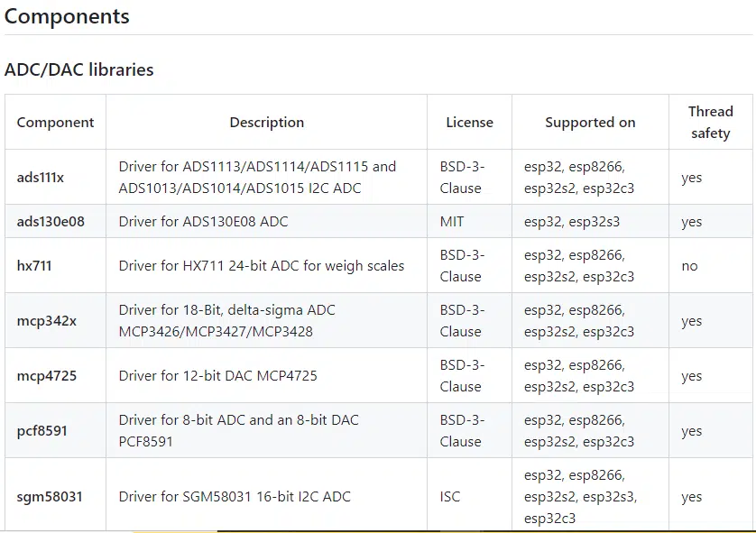This screenshot has width=756, height=533.
Task: Click the 'esp32, esp32s3' supported platforms cell
Action: (572, 222)
